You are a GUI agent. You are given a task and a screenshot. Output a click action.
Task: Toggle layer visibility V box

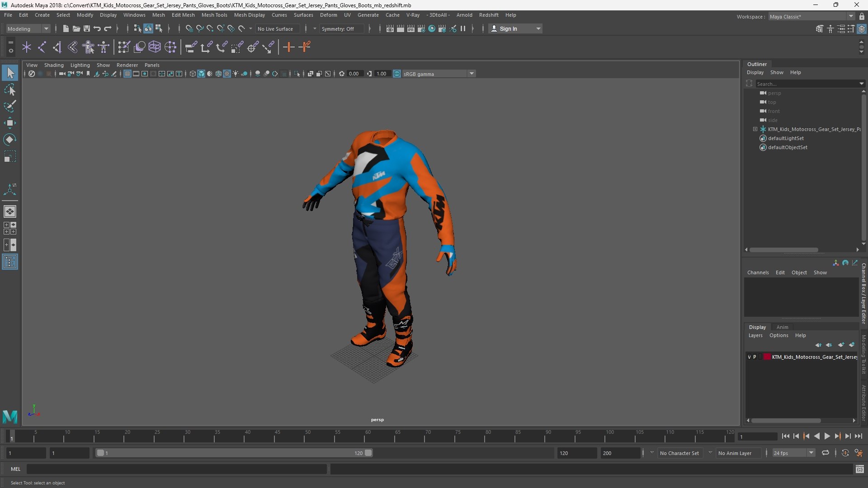[x=749, y=357]
